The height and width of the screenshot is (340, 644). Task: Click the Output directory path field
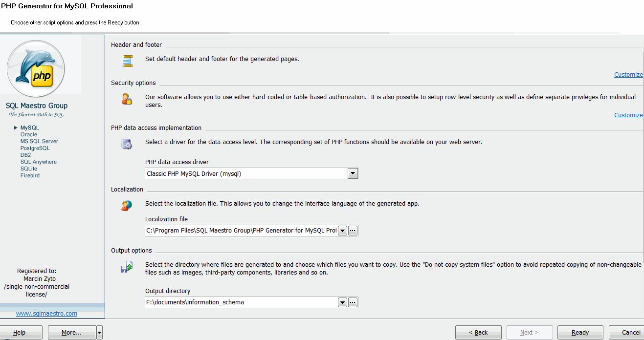pyautogui.click(x=242, y=302)
